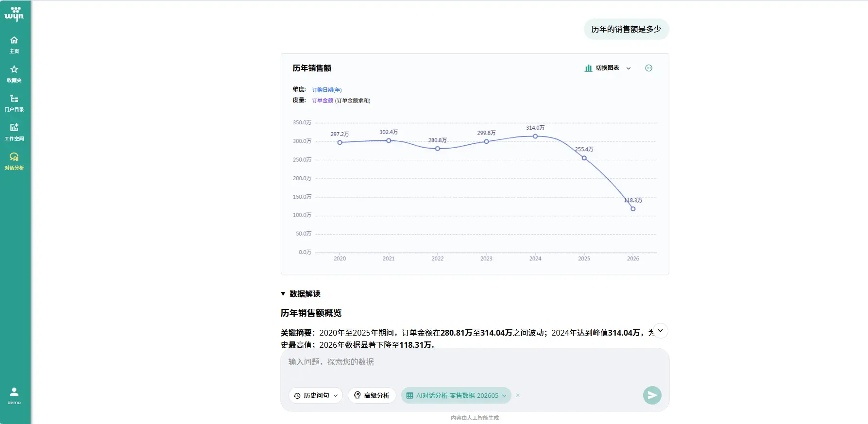This screenshot has height=424, width=868.
Task: Click the 2020 x-axis label
Action: (x=340, y=258)
